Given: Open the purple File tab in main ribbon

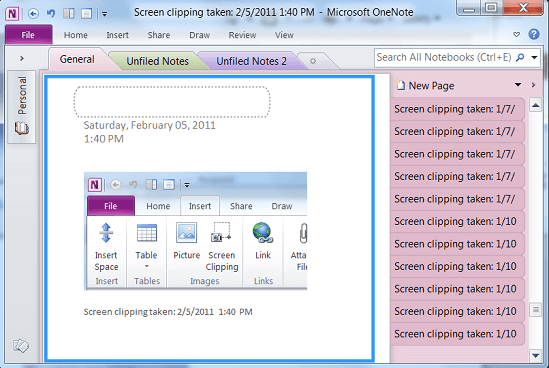Looking at the screenshot, I should coord(28,35).
